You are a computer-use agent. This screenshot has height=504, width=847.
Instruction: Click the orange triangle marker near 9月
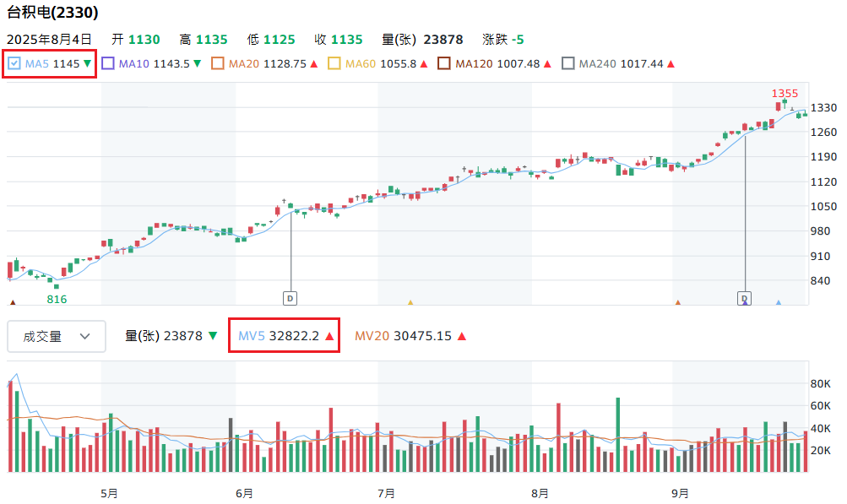pos(678,302)
